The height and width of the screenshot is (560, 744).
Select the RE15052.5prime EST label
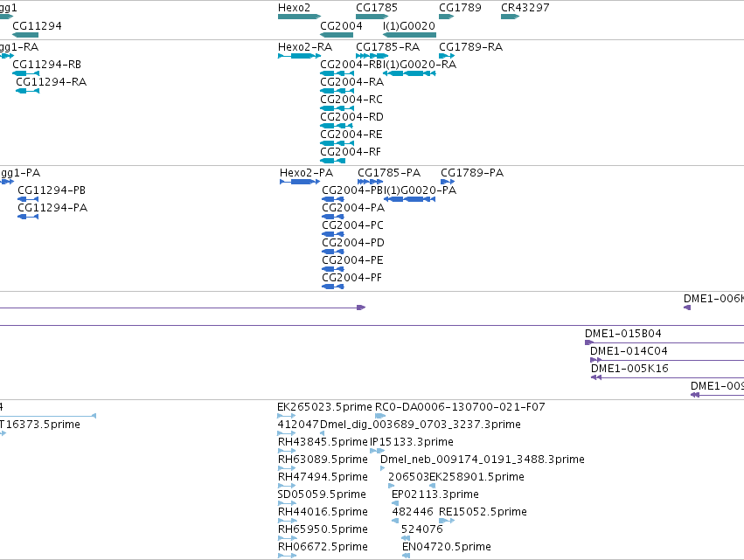coord(483,513)
